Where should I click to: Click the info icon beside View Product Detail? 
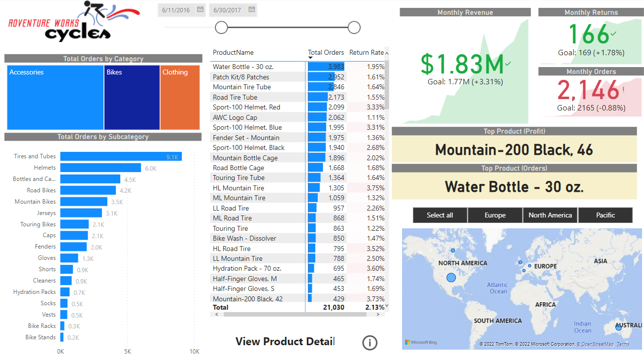pyautogui.click(x=370, y=343)
